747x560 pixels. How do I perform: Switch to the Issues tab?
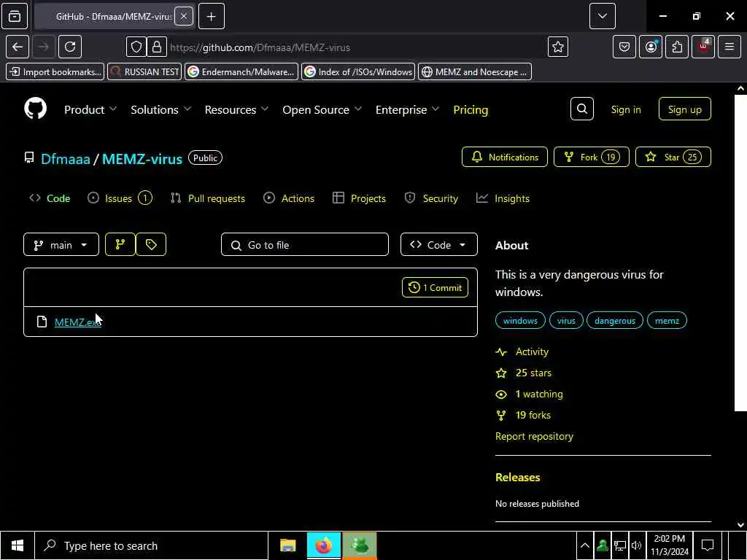pos(120,198)
